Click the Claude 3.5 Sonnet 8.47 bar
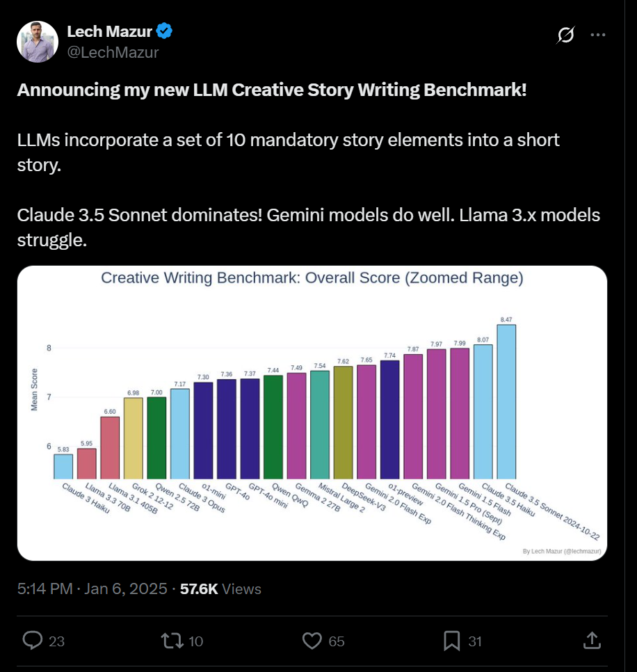The width and height of the screenshot is (637, 672). coord(506,401)
